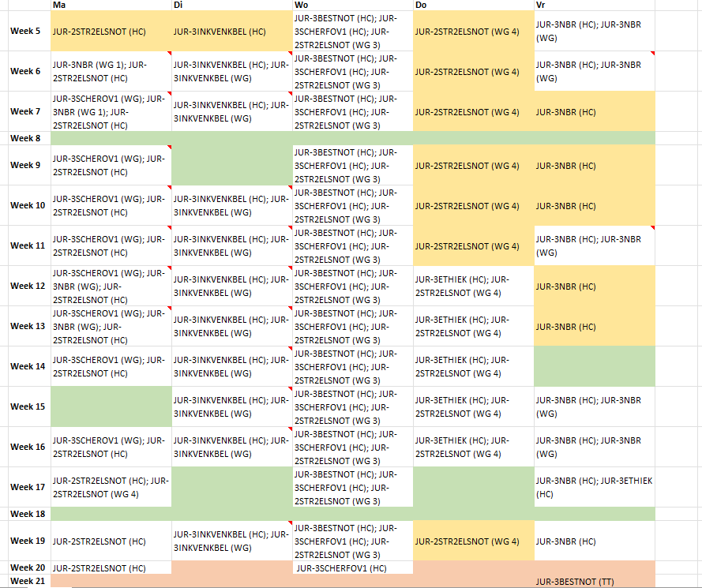702x588 pixels.
Task: Select yellow JUR-3INKVENKBEL (HC) cell in Week 5
Action: (x=231, y=32)
